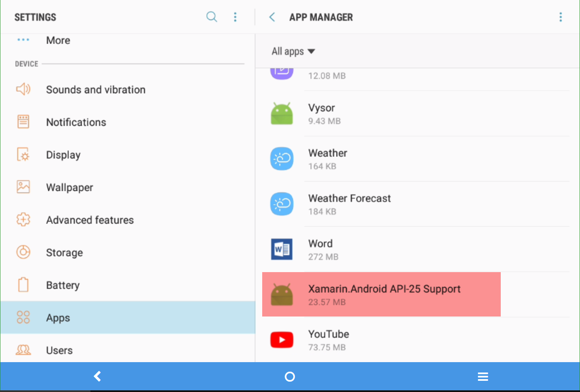Go back from App Manager
This screenshot has width=580, height=392.
tap(272, 17)
